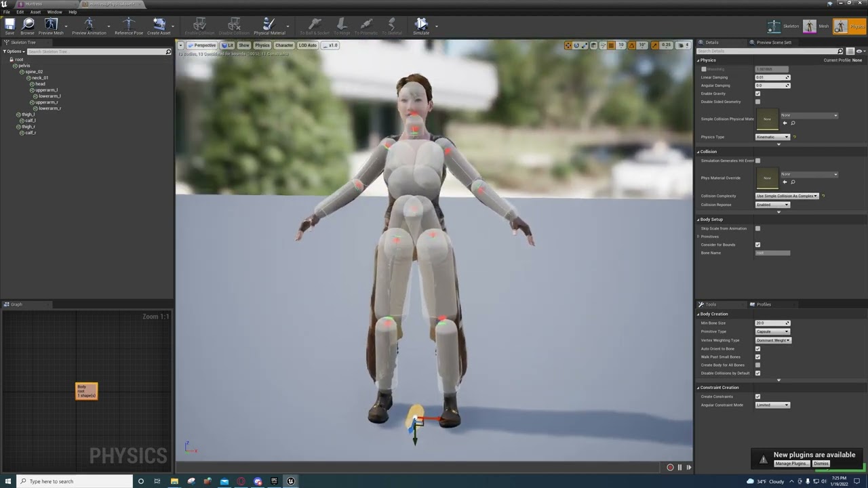Image resolution: width=868 pixels, height=488 pixels.
Task: Start the physics Simulate button
Action: [x=421, y=26]
